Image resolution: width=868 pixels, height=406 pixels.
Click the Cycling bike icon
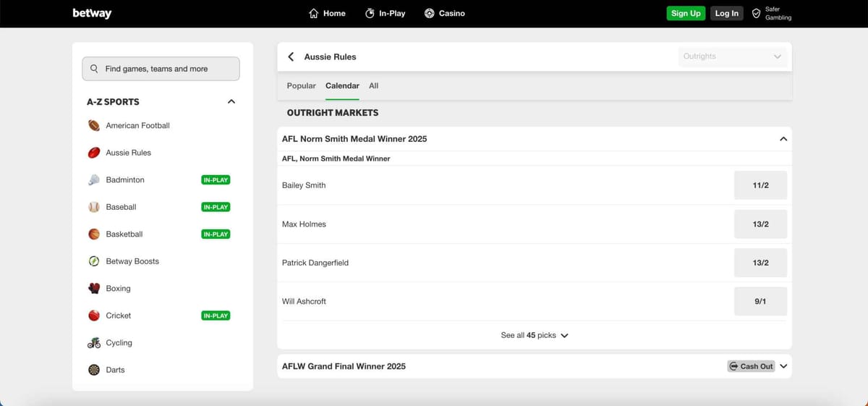[x=94, y=342]
